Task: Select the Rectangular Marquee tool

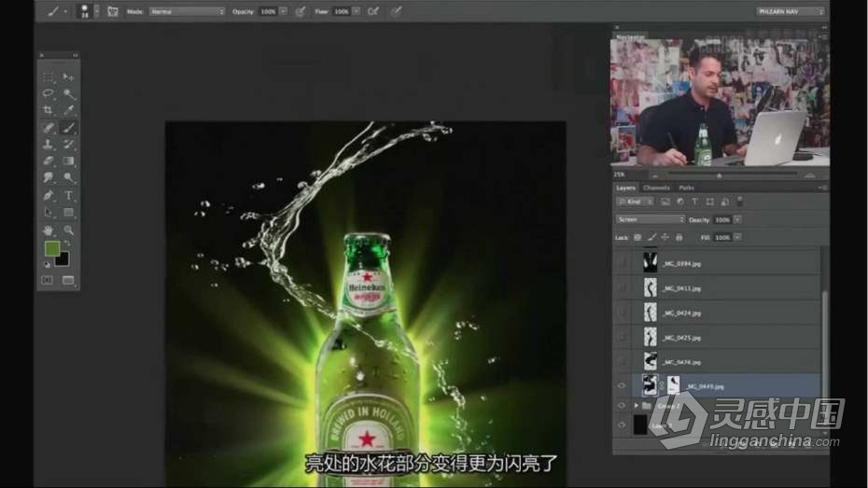Action: (49, 77)
